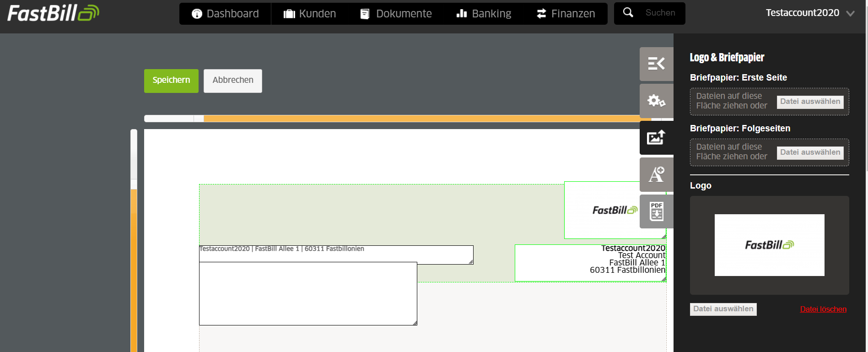
Task: Click the sender address line field
Action: tap(336, 255)
